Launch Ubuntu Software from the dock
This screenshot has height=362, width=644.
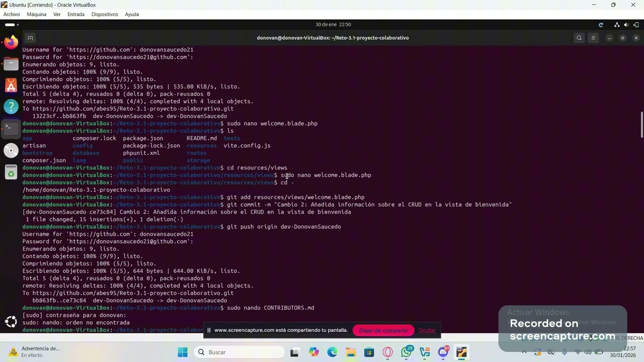(x=11, y=85)
